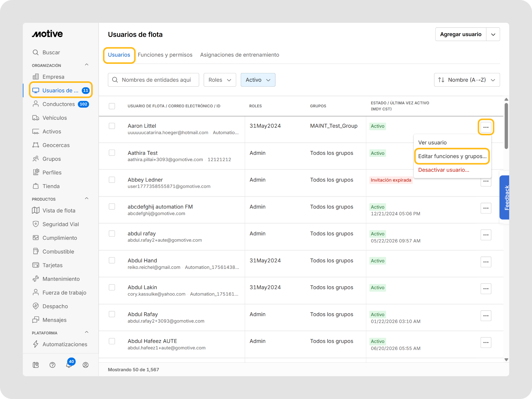Viewport: 532px width, 399px height.
Task: Open the Nombre (A→Z) sort dropdown
Action: (467, 80)
